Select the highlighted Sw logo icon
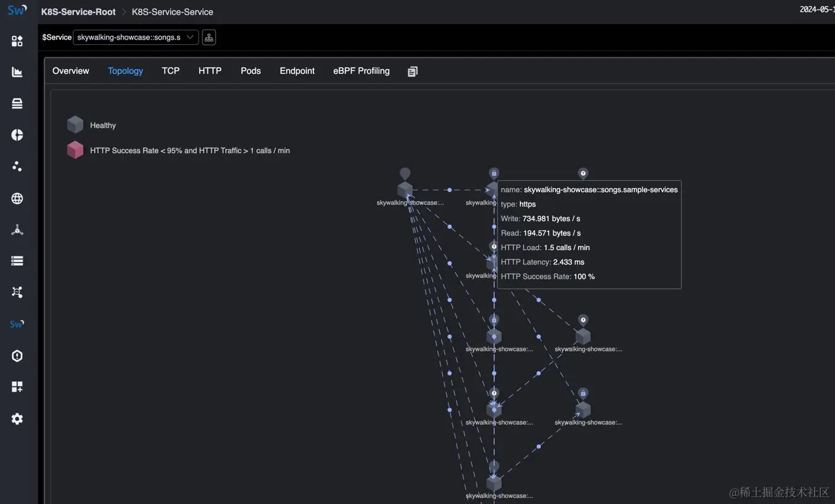 click(x=17, y=324)
